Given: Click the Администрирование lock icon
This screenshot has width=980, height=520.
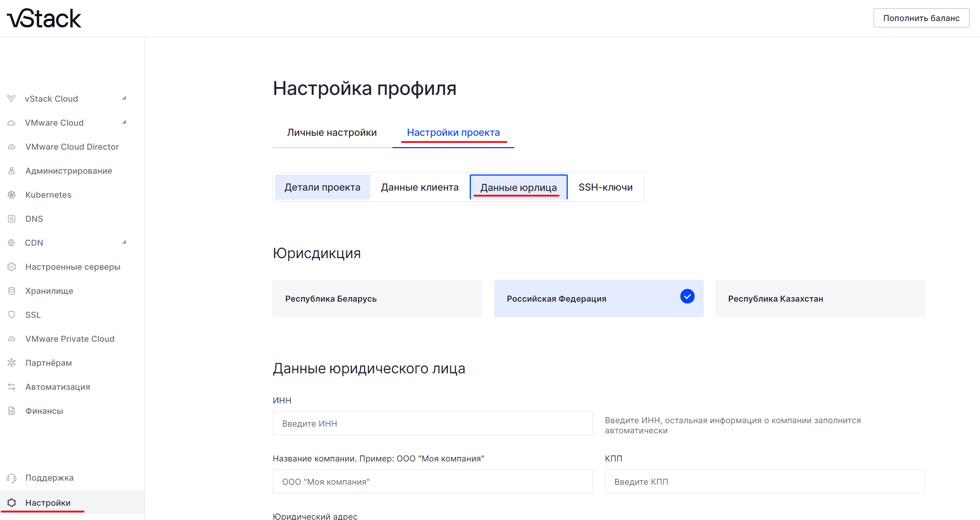Looking at the screenshot, I should pos(11,171).
